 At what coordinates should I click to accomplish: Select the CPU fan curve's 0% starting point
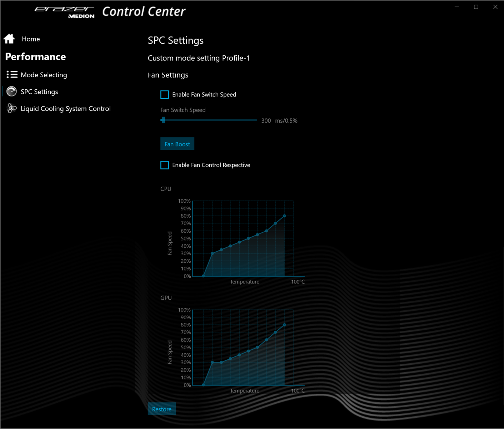click(x=203, y=276)
